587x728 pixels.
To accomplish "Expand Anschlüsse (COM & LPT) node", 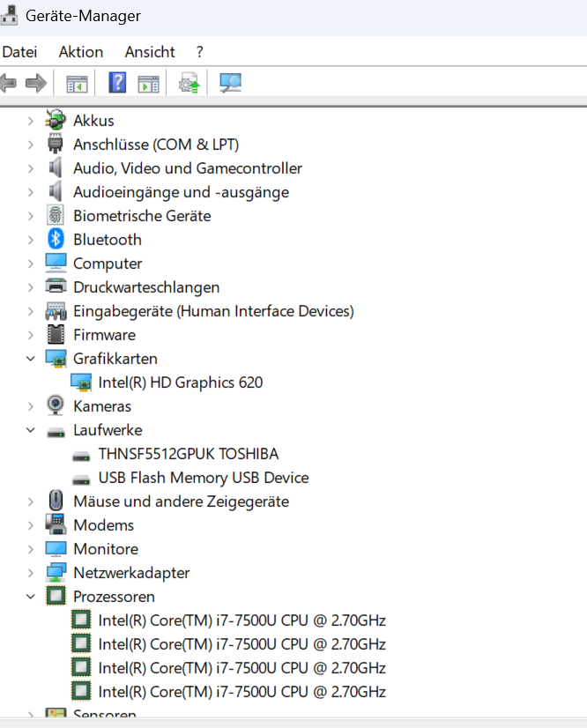I will 31,145.
